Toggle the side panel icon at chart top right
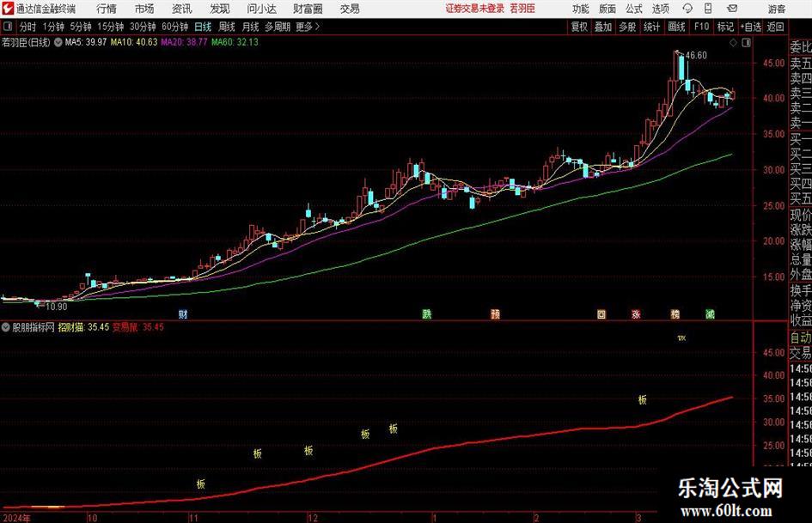The height and width of the screenshot is (523, 812). [x=746, y=43]
